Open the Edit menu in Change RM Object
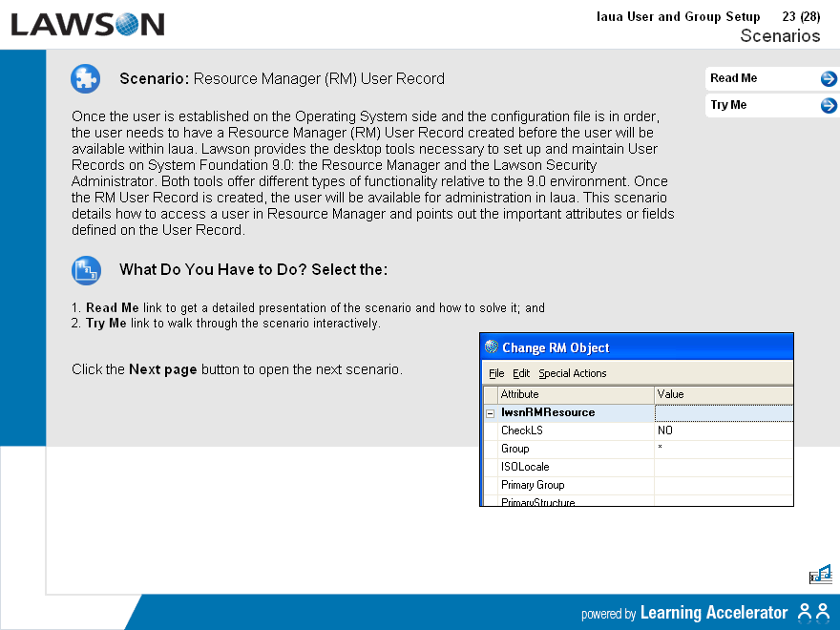840x630 pixels. pyautogui.click(x=521, y=373)
